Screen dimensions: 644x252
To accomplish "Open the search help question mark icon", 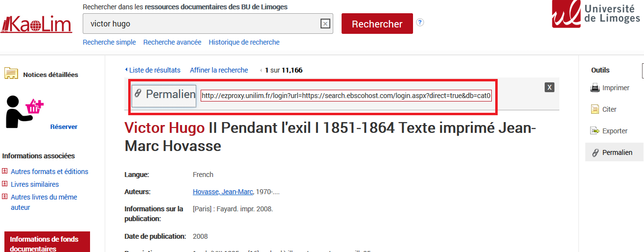I will 420,23.
